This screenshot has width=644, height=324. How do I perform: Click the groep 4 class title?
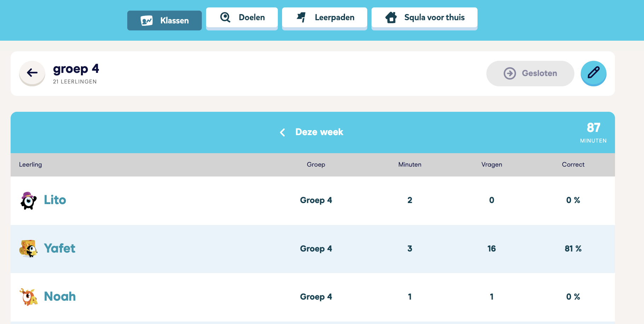pyautogui.click(x=76, y=69)
